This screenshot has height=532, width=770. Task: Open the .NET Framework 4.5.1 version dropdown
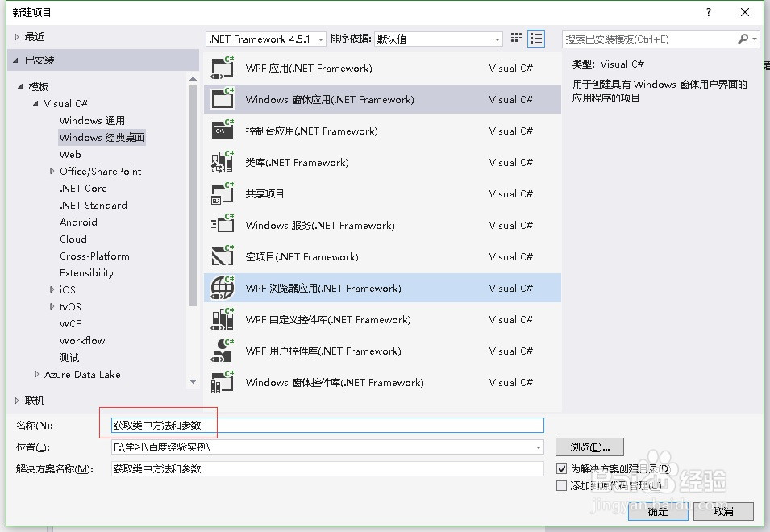[318, 38]
